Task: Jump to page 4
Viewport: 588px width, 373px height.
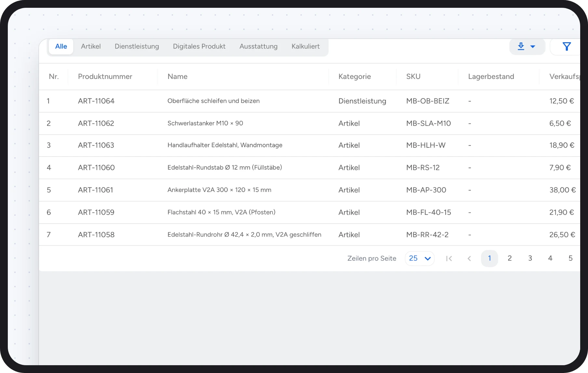Action: pyautogui.click(x=550, y=258)
